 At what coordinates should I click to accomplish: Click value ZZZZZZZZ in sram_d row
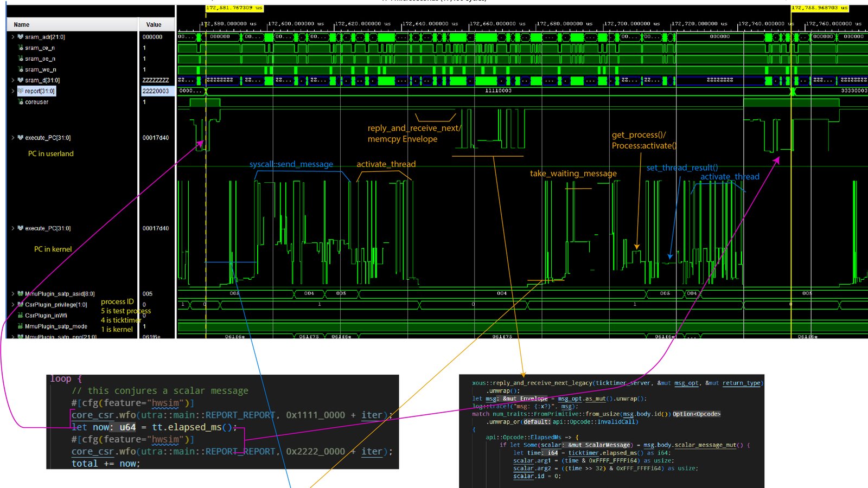pyautogui.click(x=156, y=80)
